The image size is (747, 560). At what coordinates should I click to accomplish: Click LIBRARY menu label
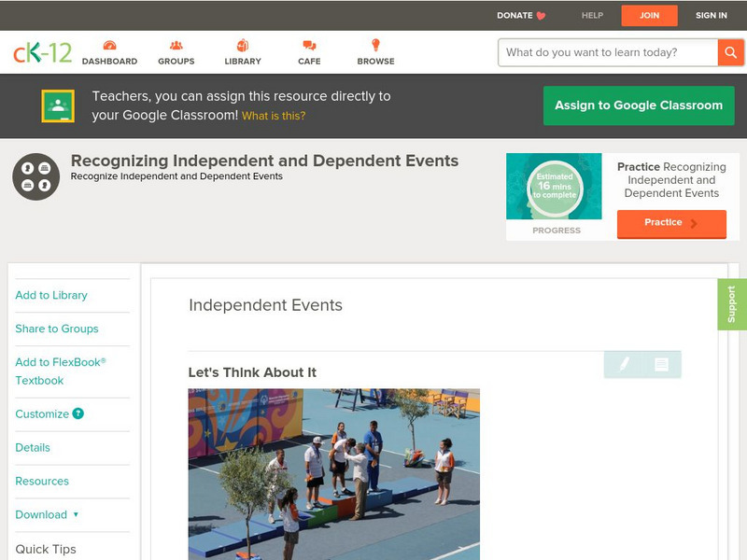243,62
